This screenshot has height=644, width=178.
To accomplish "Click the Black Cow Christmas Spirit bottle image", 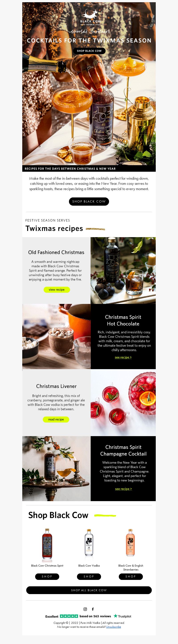I will 47,545.
